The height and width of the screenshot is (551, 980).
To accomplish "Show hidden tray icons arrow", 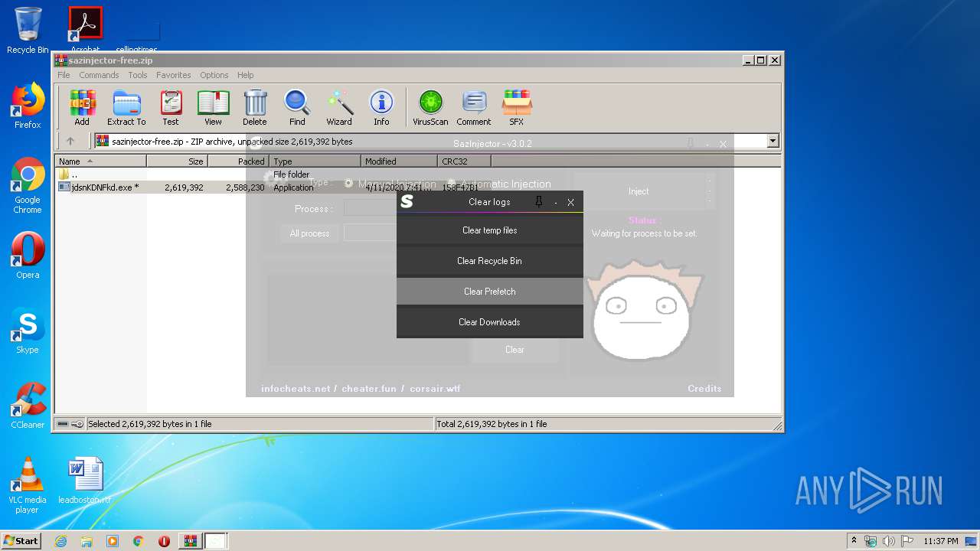I will 854,541.
